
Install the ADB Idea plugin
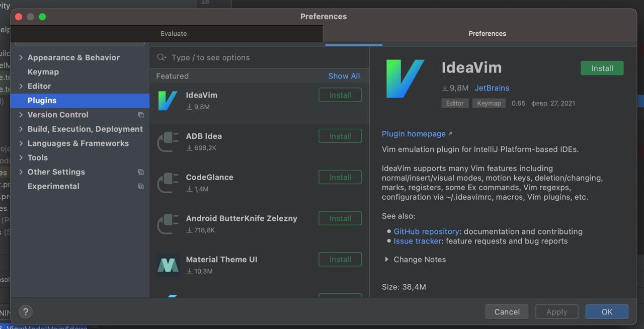[340, 136]
